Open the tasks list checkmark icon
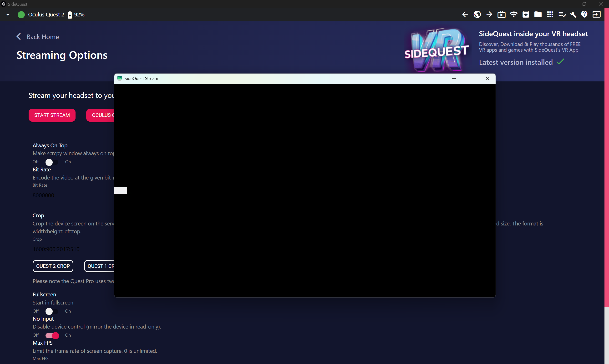Screen dimensions: 609x364 tap(562, 14)
